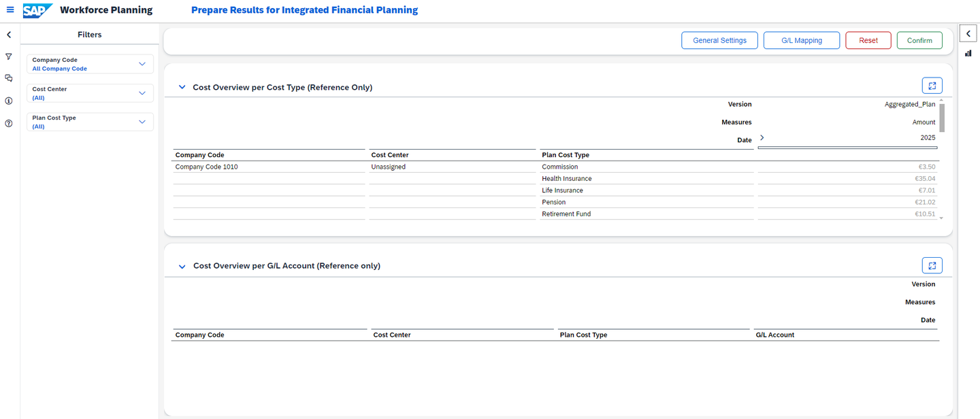Collapse Cost Overview per G/L Account section
Screen dimensions: 980x419
182,267
